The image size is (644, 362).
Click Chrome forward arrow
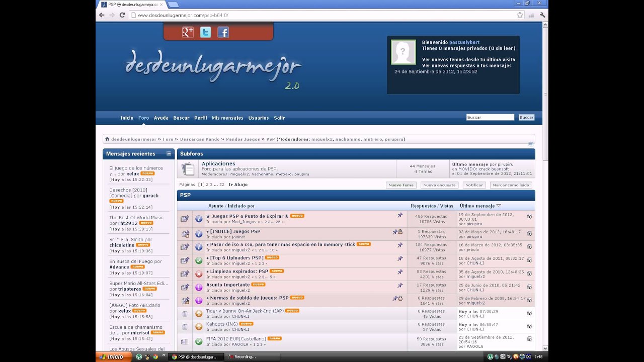(x=112, y=15)
